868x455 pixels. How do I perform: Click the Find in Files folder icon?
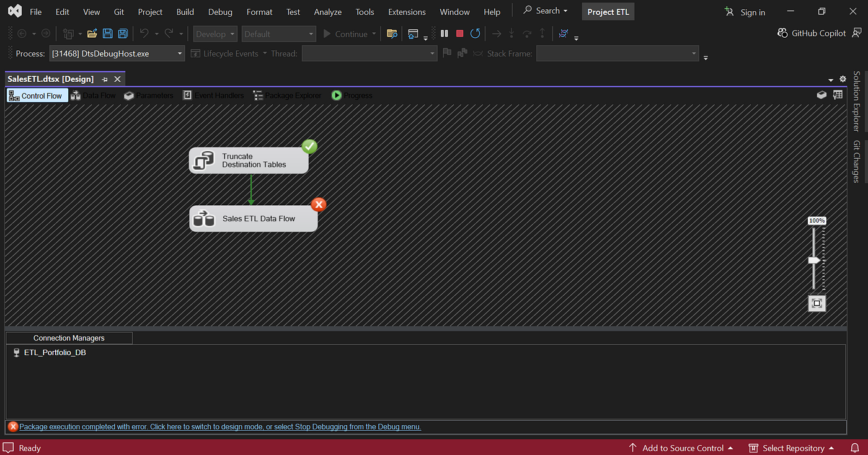[x=392, y=33]
